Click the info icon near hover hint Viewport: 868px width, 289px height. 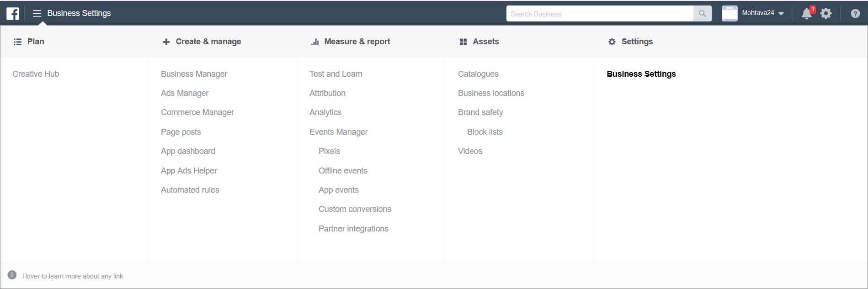12,275
